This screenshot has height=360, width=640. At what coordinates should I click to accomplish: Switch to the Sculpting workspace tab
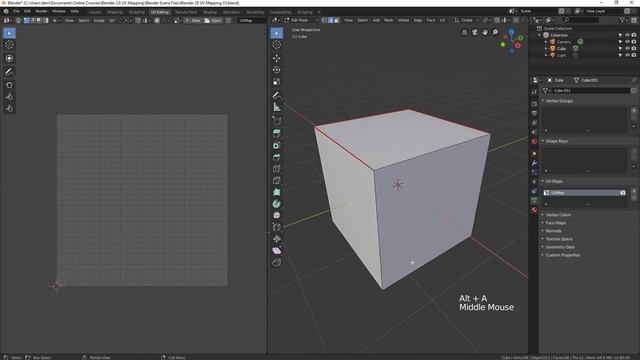[137, 12]
